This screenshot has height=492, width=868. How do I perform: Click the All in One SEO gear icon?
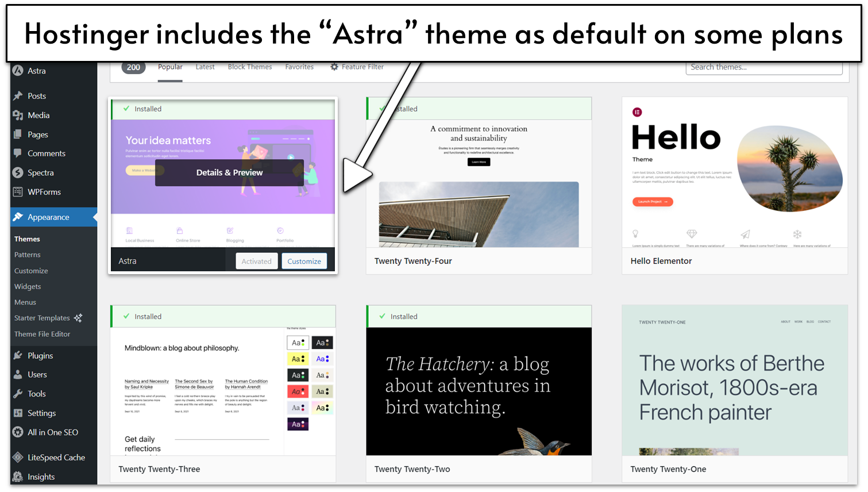18,432
